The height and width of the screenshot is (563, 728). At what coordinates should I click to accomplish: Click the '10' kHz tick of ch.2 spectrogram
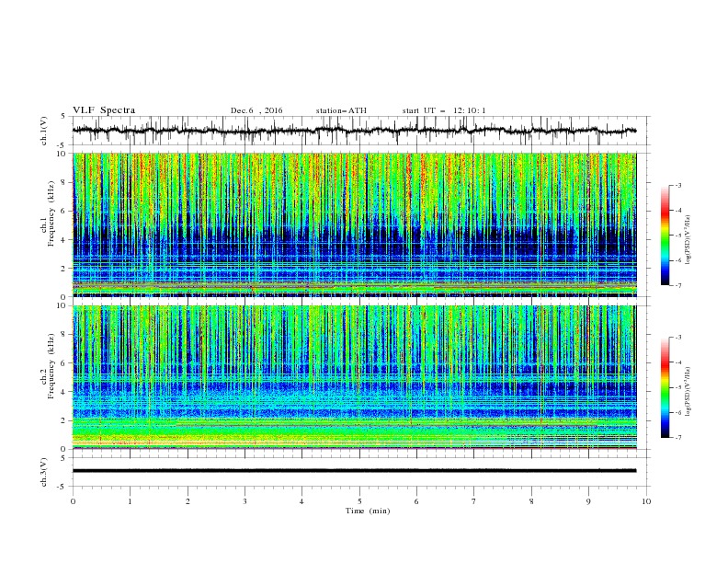pyautogui.click(x=62, y=305)
